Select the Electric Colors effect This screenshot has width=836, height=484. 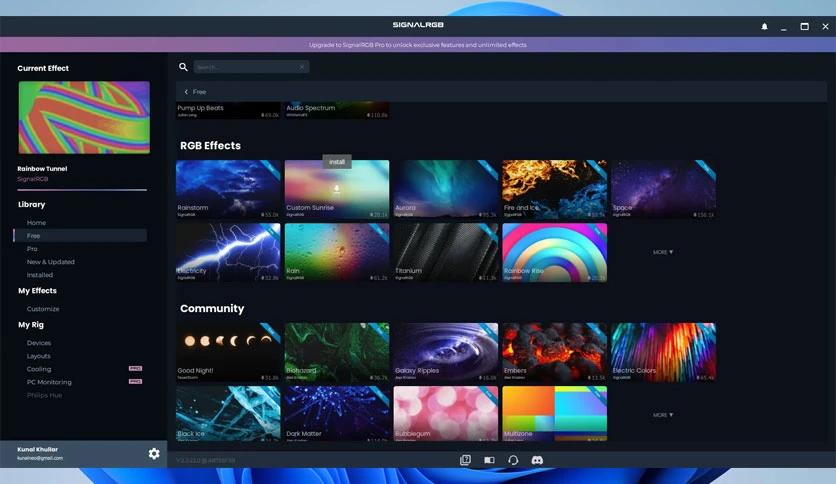[663, 352]
